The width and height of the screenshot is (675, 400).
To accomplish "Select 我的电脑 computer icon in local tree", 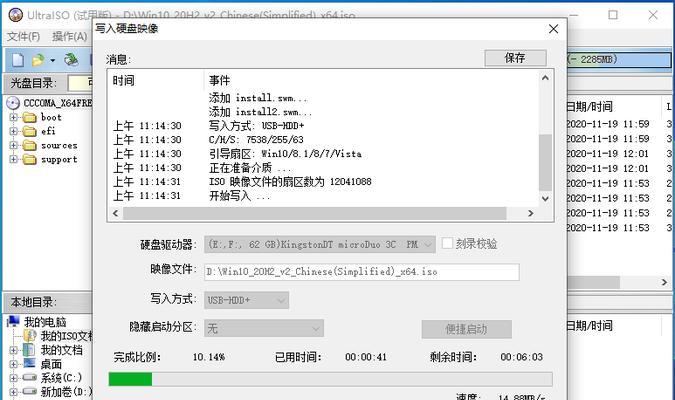I will pos(14,321).
